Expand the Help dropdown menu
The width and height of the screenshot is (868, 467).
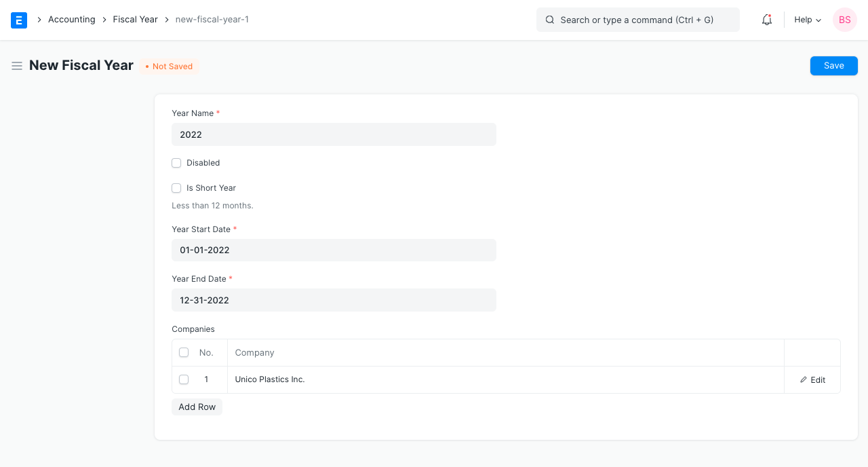pyautogui.click(x=808, y=20)
